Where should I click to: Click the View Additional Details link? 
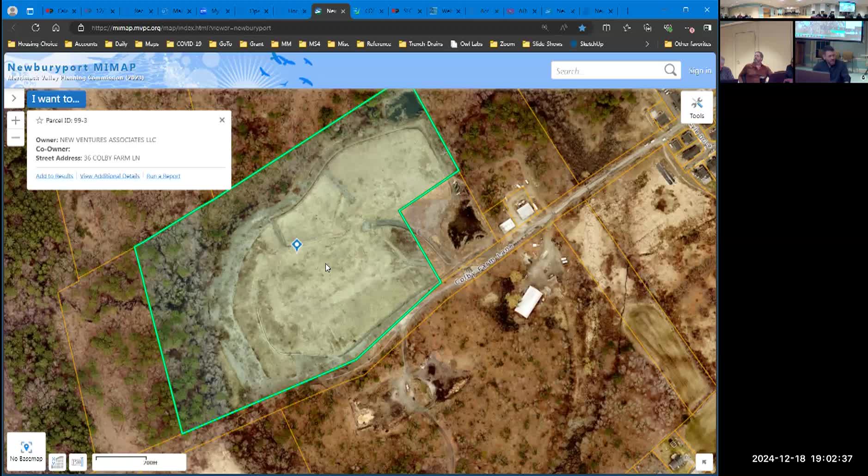coord(110,176)
